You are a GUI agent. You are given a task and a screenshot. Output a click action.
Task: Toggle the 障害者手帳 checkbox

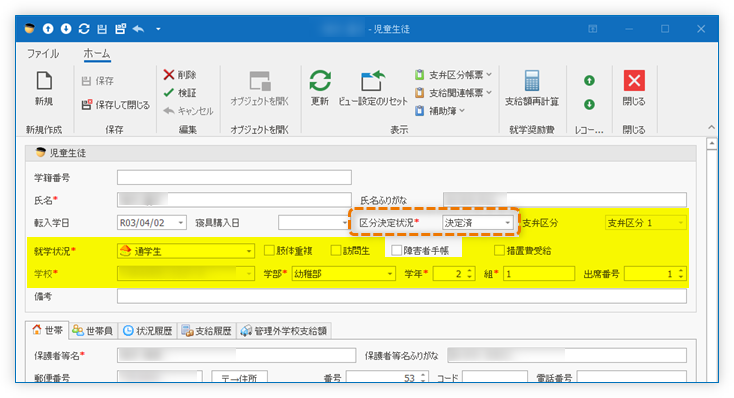[x=396, y=251]
